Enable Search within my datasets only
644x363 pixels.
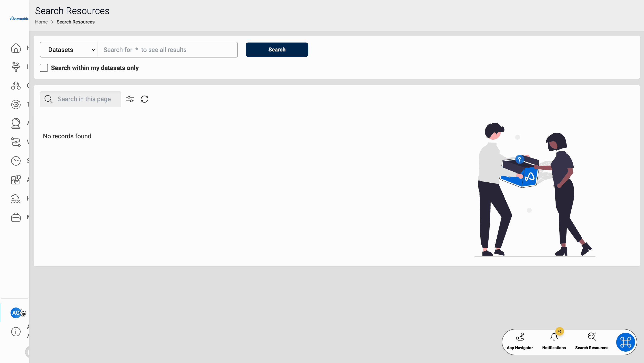pyautogui.click(x=44, y=68)
